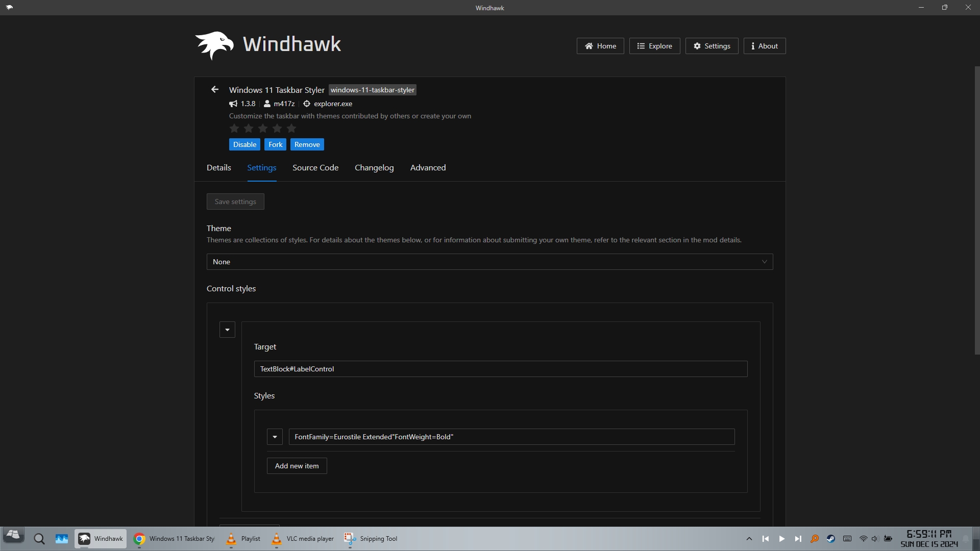
Task: Open the Changelog tab
Action: [x=374, y=167]
